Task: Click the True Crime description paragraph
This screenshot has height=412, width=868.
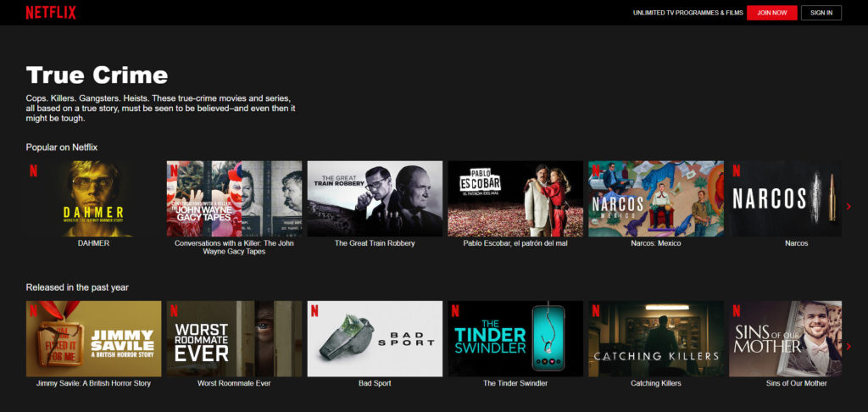Action: pyautogui.click(x=160, y=108)
